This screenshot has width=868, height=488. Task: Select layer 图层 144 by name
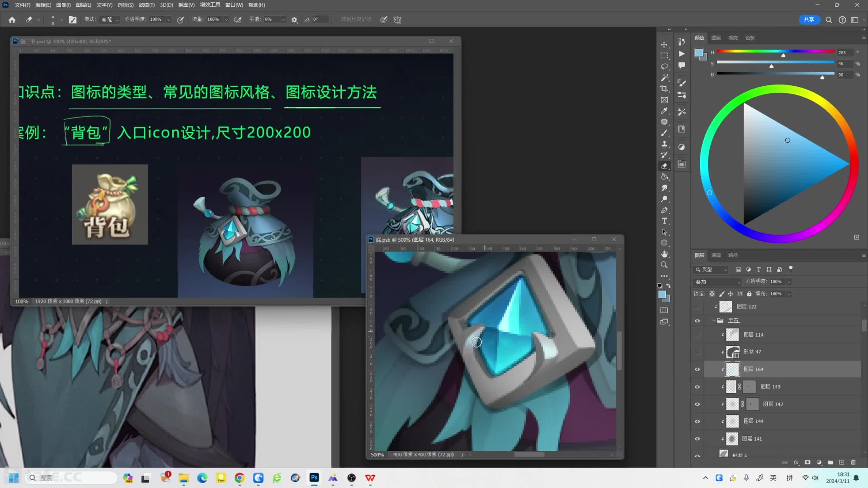753,421
